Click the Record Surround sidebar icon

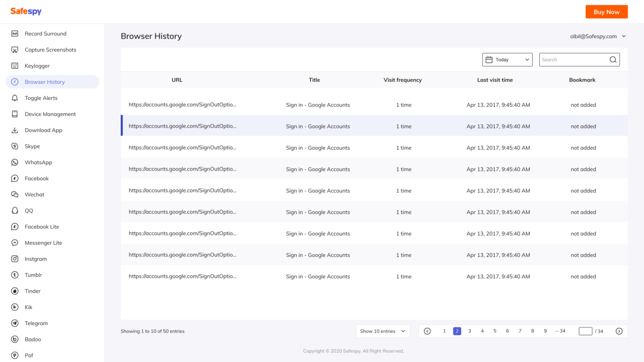15,34
